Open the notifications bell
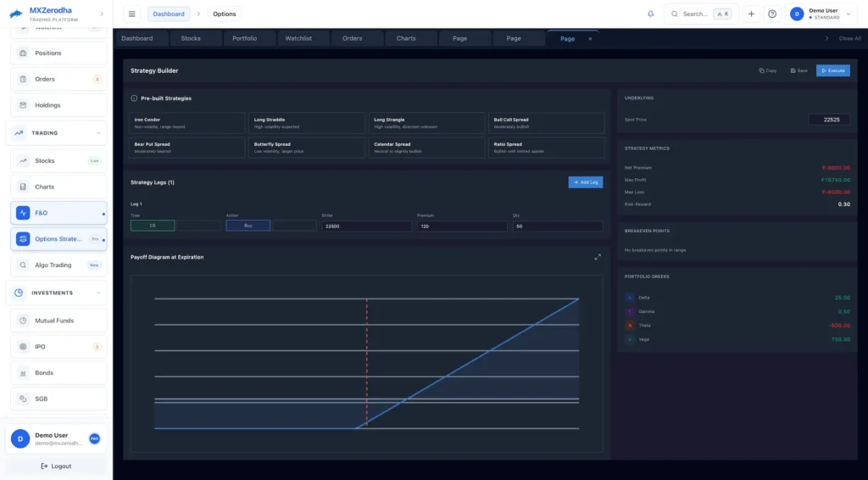Viewport: 868px width, 480px height. tap(650, 14)
